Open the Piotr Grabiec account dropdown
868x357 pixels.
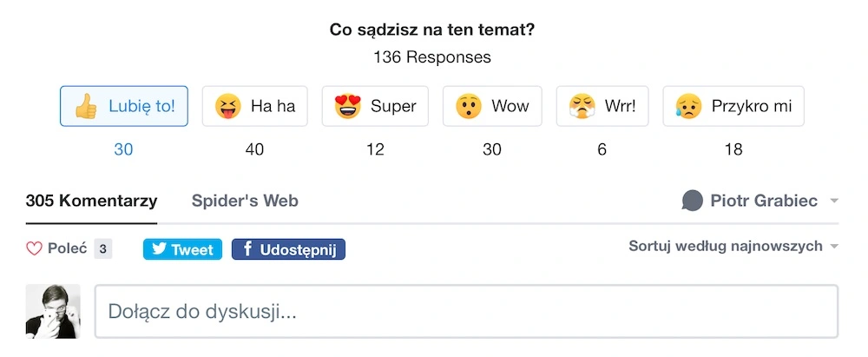click(760, 201)
